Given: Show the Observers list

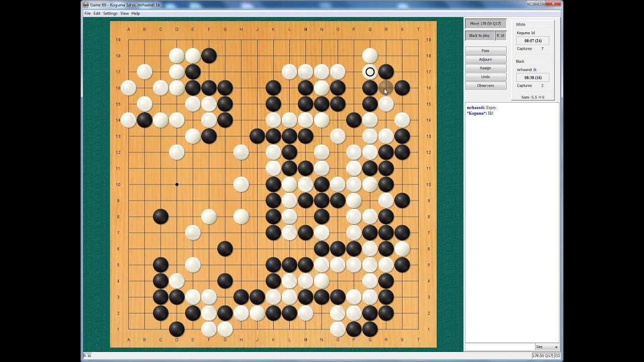Looking at the screenshot, I should [486, 85].
